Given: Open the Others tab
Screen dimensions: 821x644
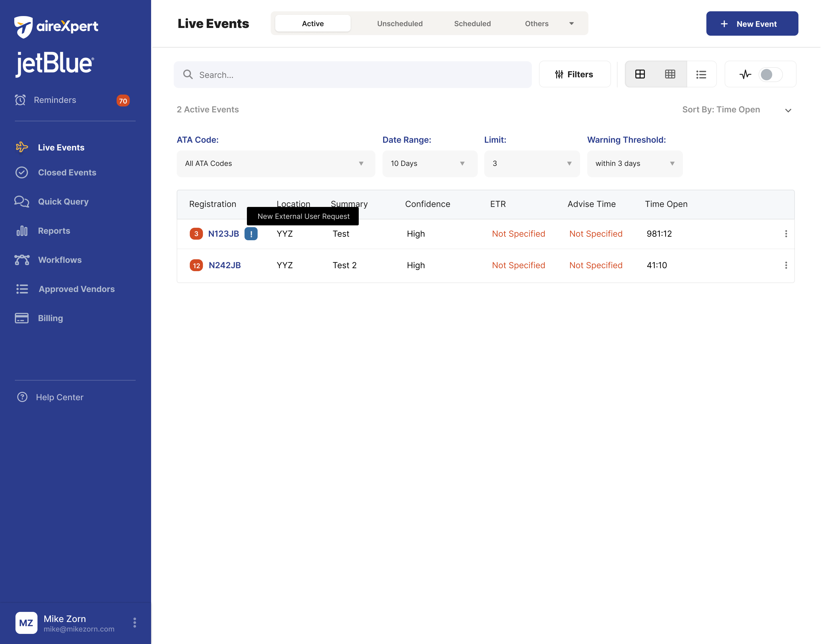Looking at the screenshot, I should point(537,23).
